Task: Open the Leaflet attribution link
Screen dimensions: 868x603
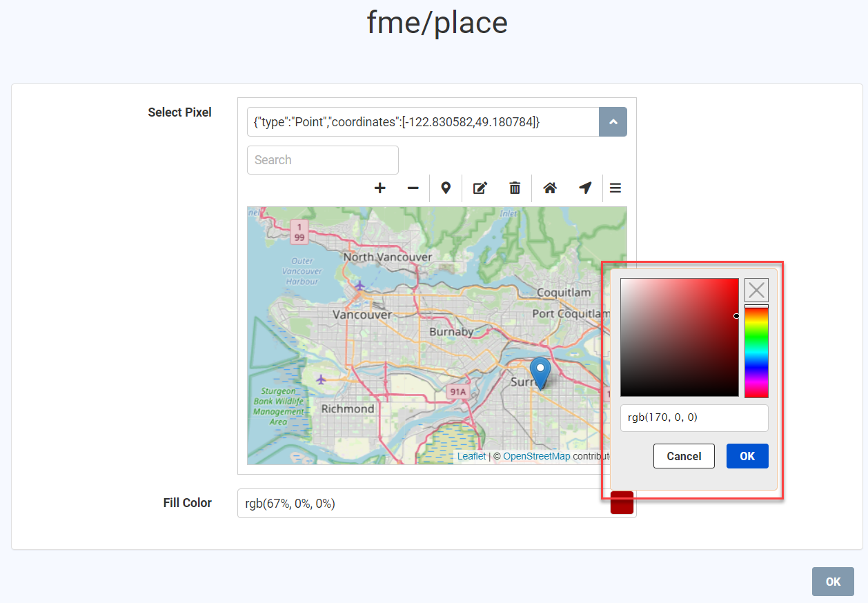Action: tap(471, 456)
